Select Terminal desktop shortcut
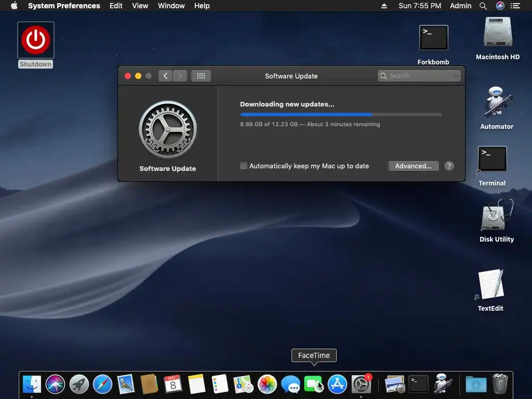Viewport: 532px width, 399px height. [x=493, y=159]
